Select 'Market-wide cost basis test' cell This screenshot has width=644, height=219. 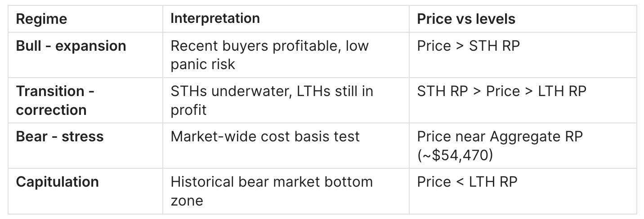pyautogui.click(x=265, y=137)
